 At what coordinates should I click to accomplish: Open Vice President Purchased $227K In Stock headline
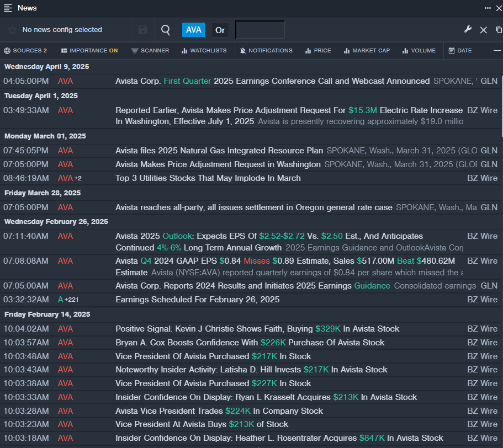(x=213, y=383)
